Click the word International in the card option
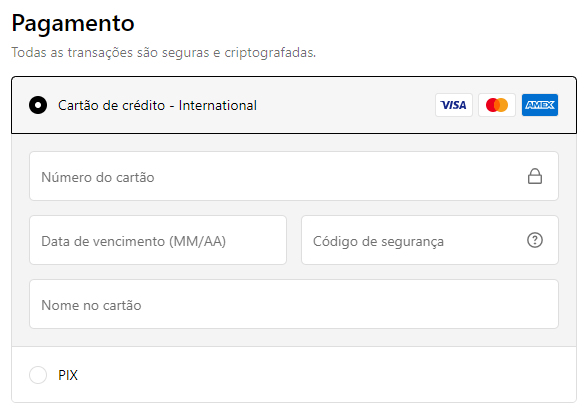 (x=218, y=105)
